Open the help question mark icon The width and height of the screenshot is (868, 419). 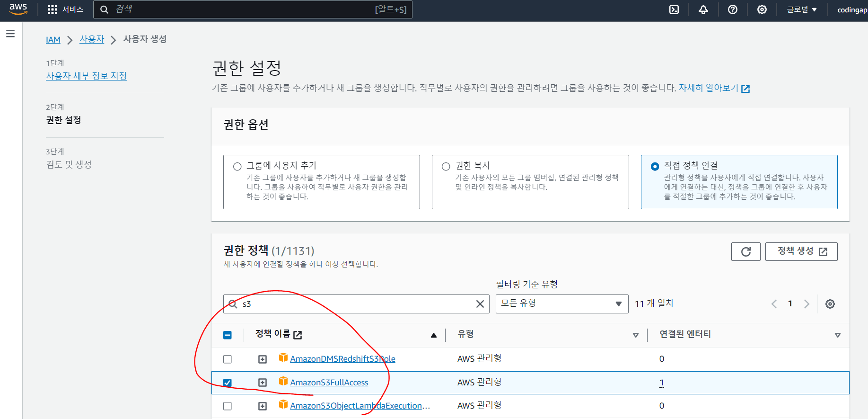(x=733, y=9)
